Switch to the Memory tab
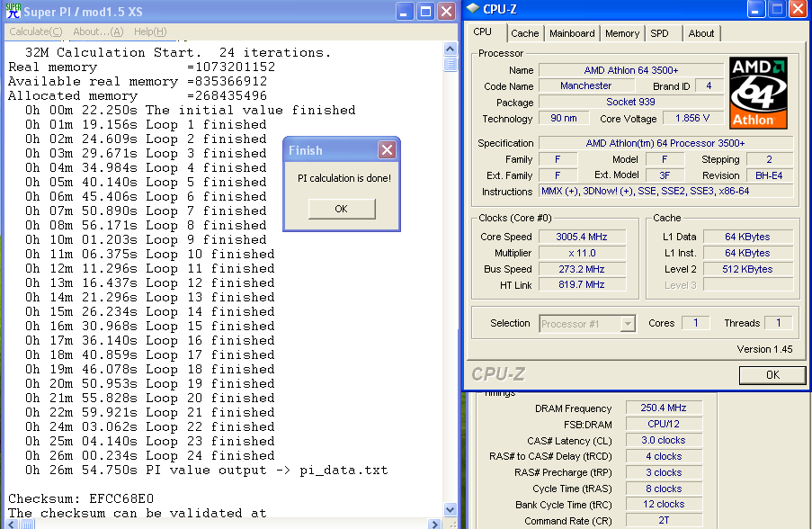Image resolution: width=812 pixels, height=529 pixels. tap(622, 33)
